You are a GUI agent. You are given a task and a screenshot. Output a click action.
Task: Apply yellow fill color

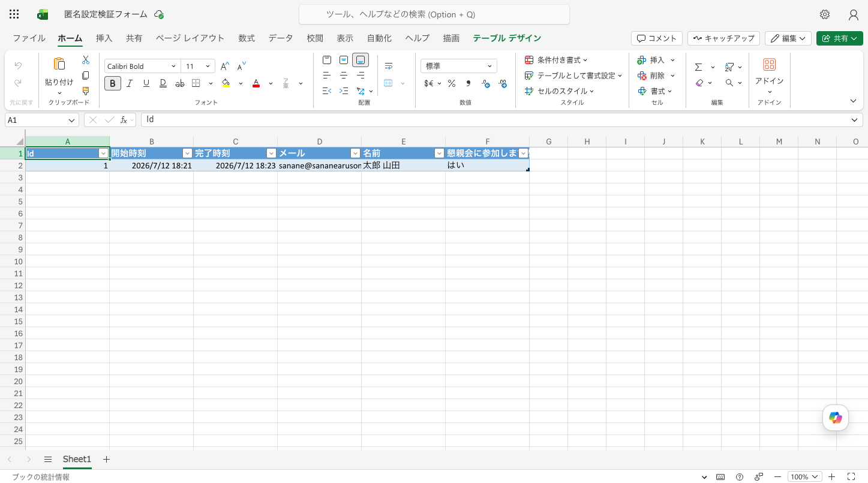point(226,83)
